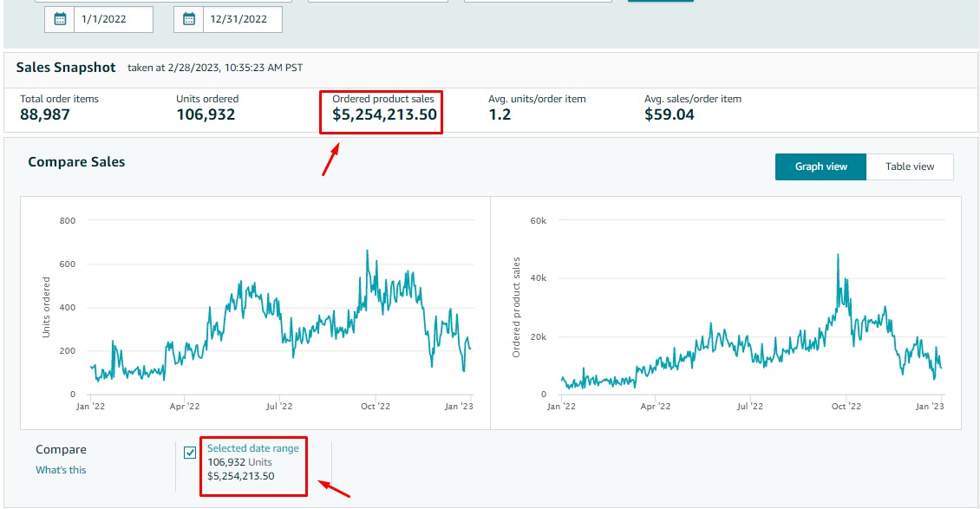Click the Sales Snapshot heading
Viewport: 980px width, 509px height.
66,68
